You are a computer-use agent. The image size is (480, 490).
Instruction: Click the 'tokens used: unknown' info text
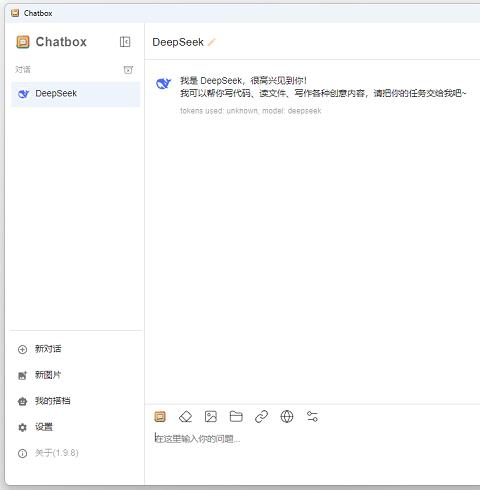(251, 111)
